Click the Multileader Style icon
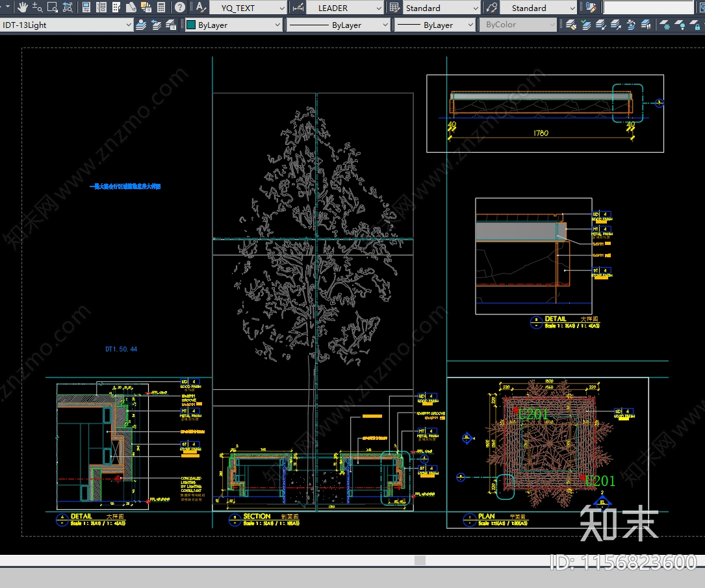The height and width of the screenshot is (588, 705). point(491,8)
